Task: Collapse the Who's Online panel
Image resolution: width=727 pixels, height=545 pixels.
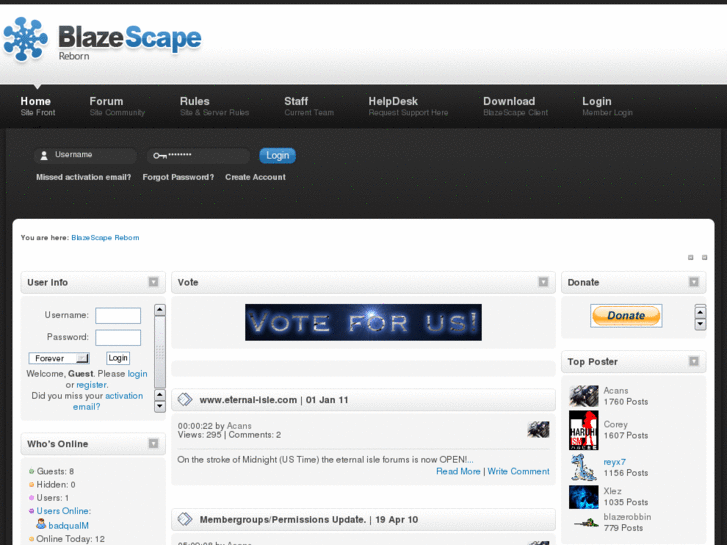Action: click(x=153, y=443)
